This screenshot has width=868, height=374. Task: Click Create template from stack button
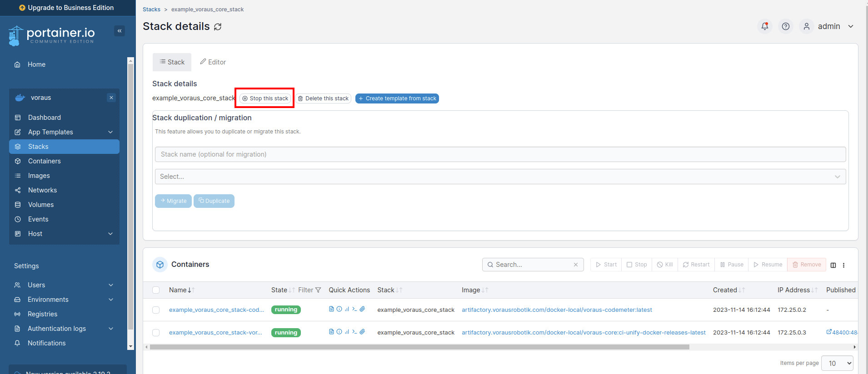(x=397, y=98)
